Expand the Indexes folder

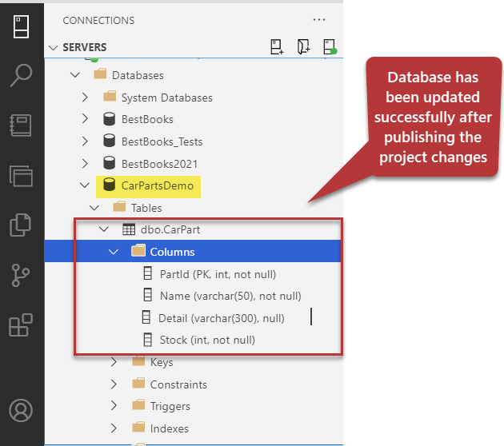114,428
